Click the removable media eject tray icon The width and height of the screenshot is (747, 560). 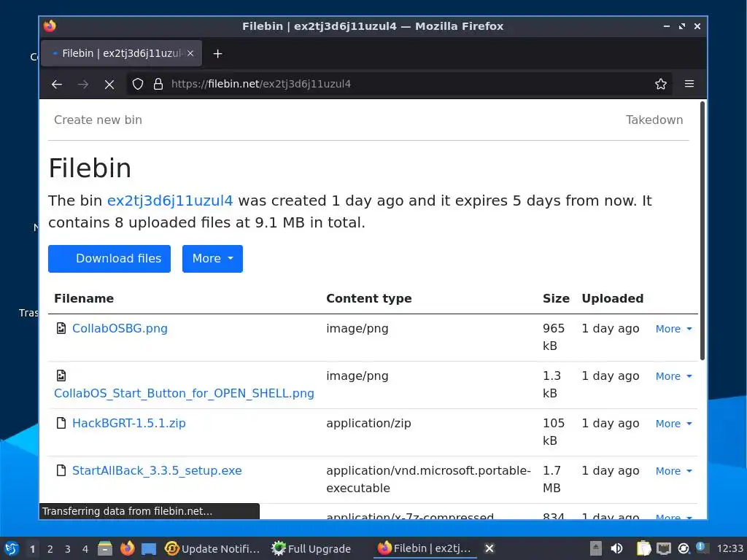595,548
